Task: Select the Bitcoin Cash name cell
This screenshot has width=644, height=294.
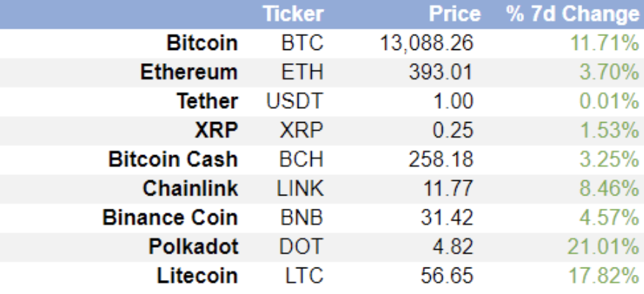Action: click(x=173, y=159)
